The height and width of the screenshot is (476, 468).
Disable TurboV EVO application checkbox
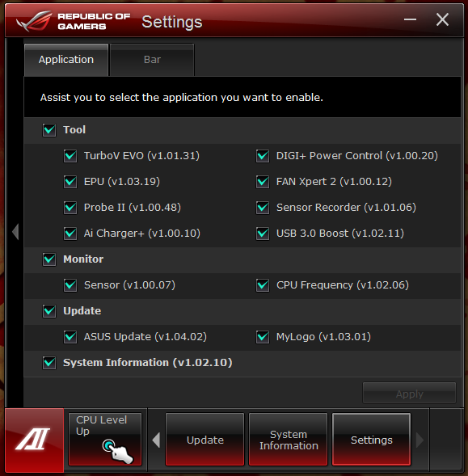[70, 156]
